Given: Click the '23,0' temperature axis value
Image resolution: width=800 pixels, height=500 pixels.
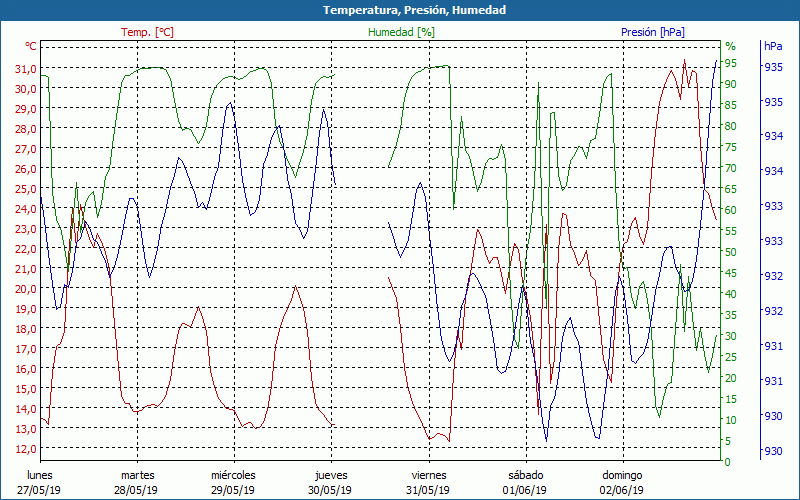Looking at the screenshot, I should pos(26,229).
